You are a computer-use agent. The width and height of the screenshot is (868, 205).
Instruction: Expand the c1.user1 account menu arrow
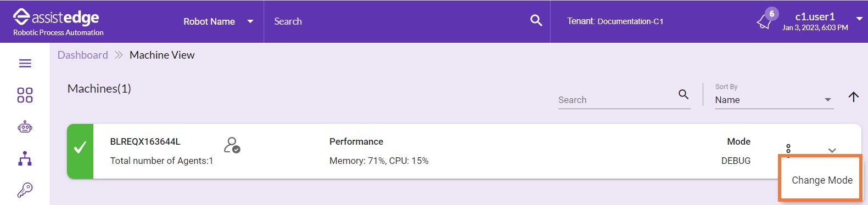pos(859,19)
